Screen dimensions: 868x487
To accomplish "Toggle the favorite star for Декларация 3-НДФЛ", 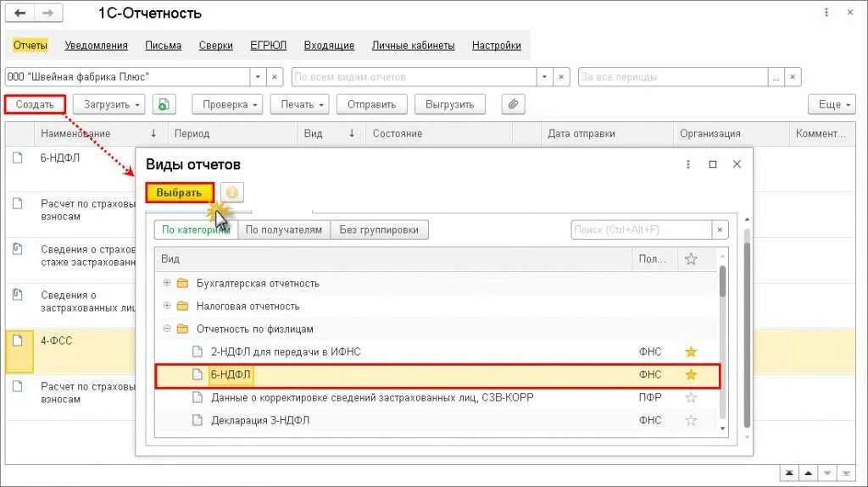I will 691,421.
